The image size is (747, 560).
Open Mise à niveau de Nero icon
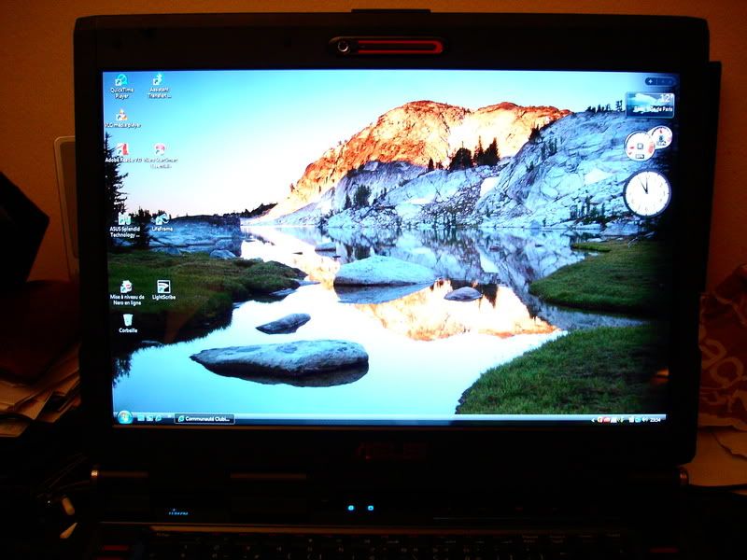pos(126,287)
